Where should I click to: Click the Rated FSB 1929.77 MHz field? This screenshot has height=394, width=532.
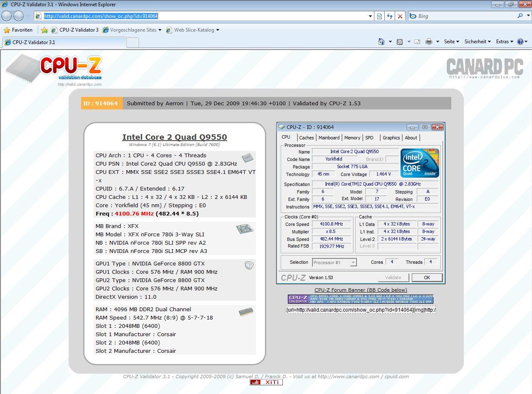[x=332, y=246]
